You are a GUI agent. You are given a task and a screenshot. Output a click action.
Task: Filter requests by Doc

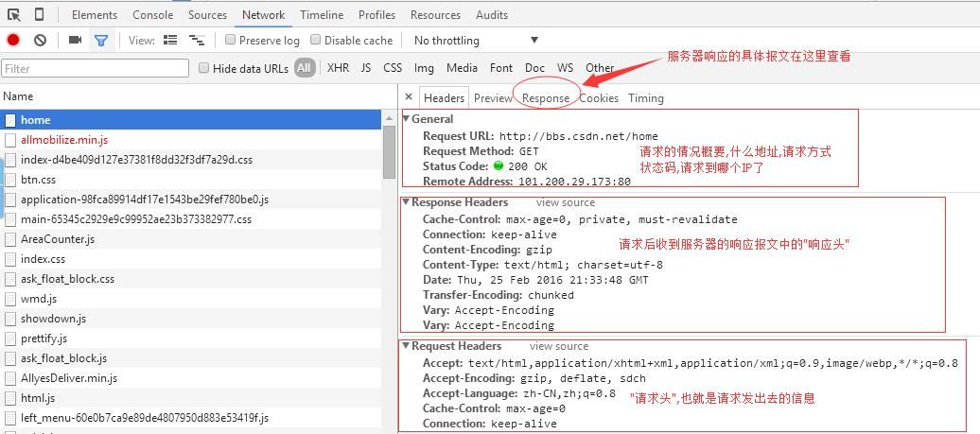[x=534, y=67]
